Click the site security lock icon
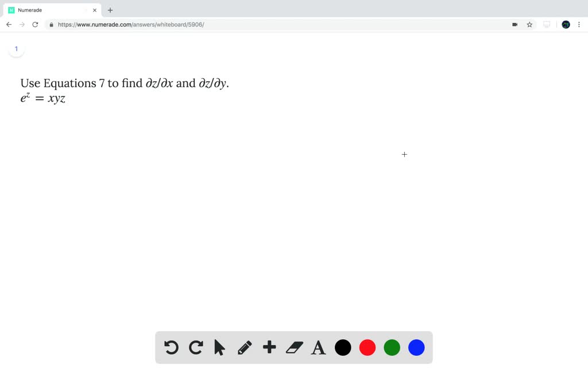The height and width of the screenshot is (368, 588). (x=51, y=24)
